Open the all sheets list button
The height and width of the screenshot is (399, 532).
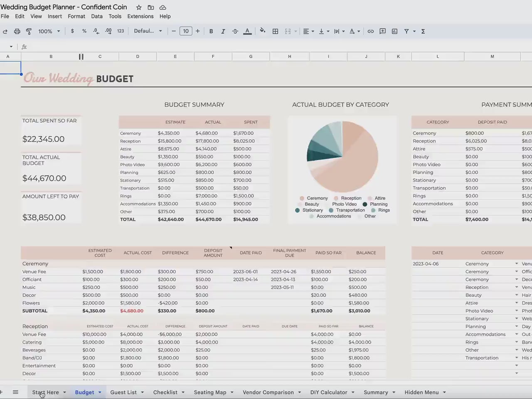[15, 392]
